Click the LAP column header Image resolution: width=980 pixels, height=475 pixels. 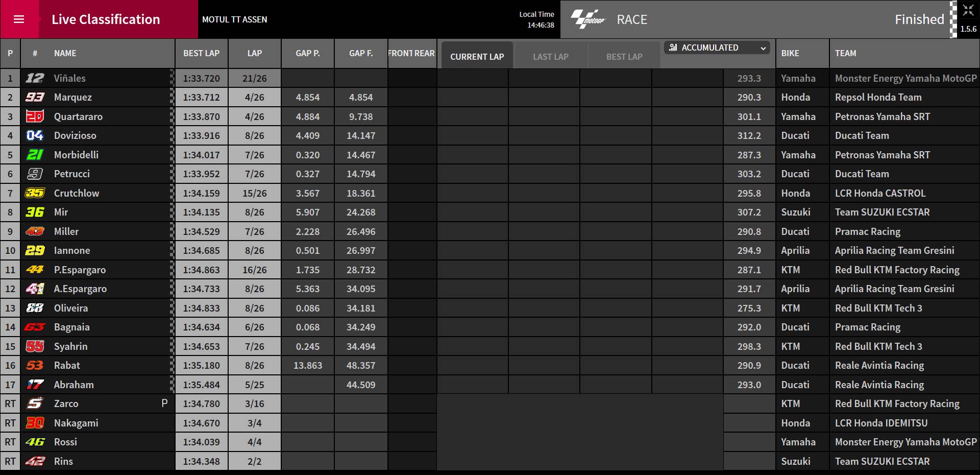pyautogui.click(x=255, y=53)
